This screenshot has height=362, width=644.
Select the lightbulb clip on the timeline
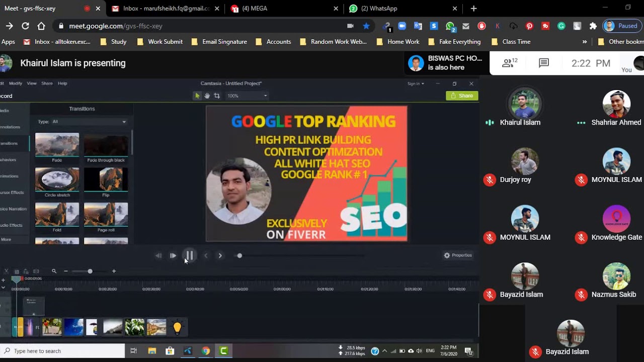click(x=177, y=327)
